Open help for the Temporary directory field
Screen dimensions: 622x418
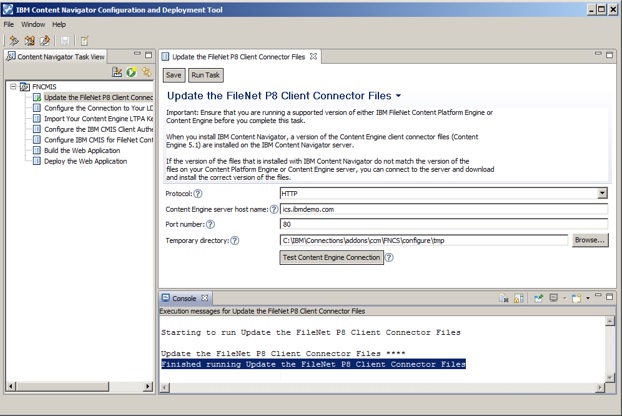click(235, 240)
